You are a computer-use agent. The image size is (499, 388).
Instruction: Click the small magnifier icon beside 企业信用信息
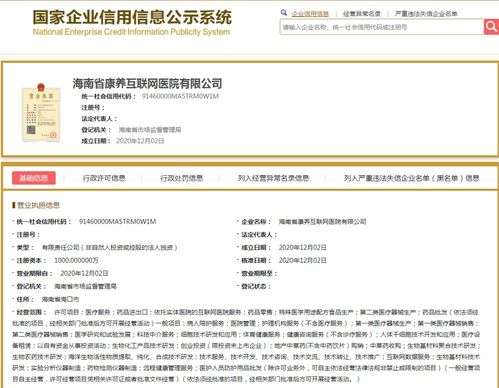coord(284,13)
